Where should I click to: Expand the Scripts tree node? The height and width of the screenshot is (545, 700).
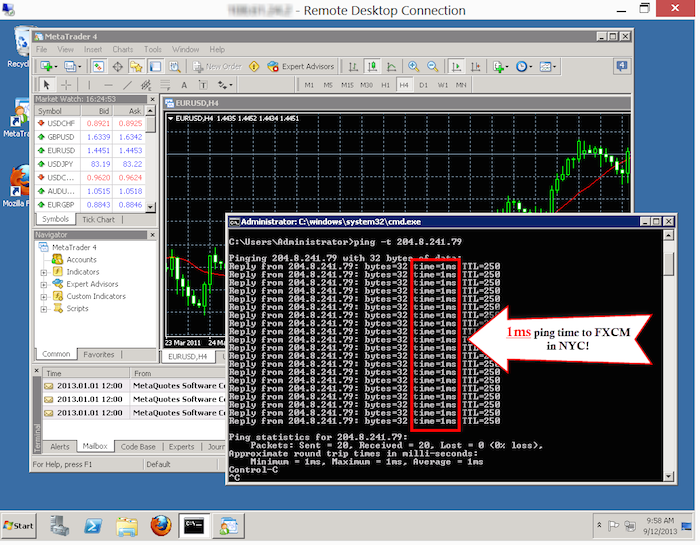point(44,309)
